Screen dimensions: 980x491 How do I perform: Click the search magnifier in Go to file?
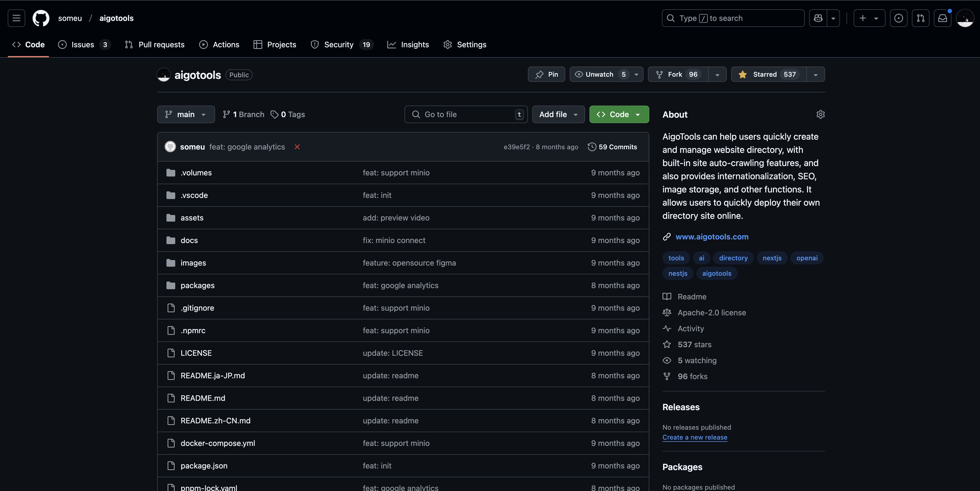pyautogui.click(x=416, y=115)
